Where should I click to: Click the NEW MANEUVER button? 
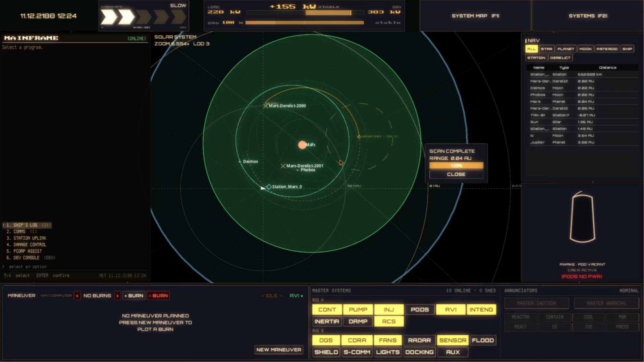click(x=279, y=350)
